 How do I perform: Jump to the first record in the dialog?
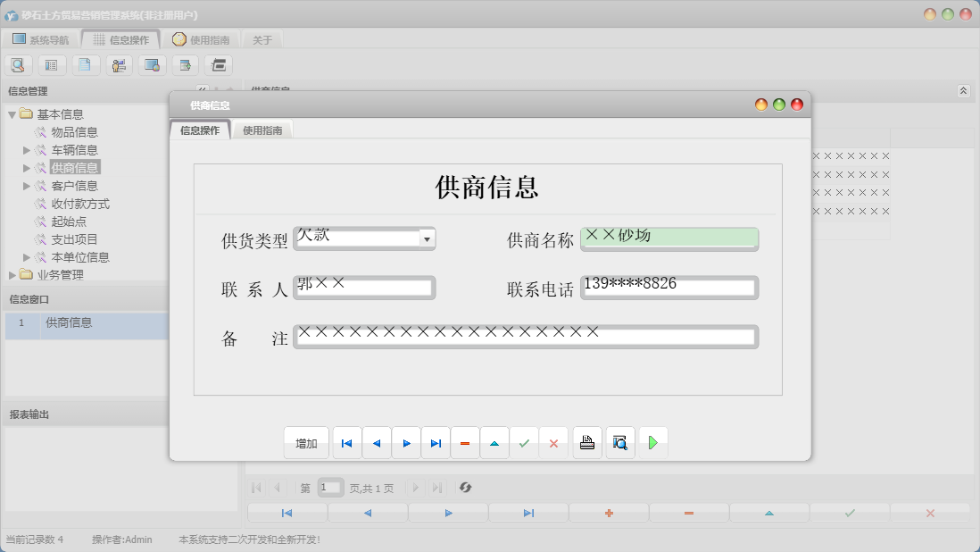pyautogui.click(x=346, y=441)
